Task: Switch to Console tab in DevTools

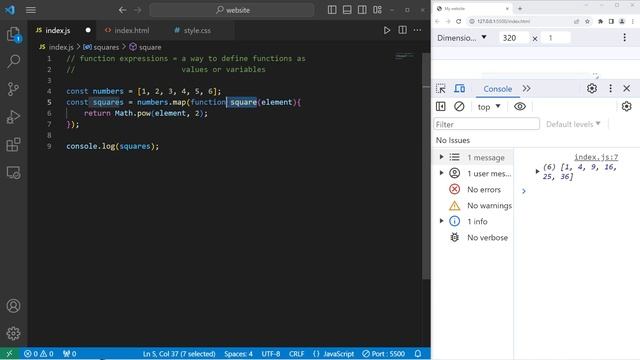Action: (498, 89)
